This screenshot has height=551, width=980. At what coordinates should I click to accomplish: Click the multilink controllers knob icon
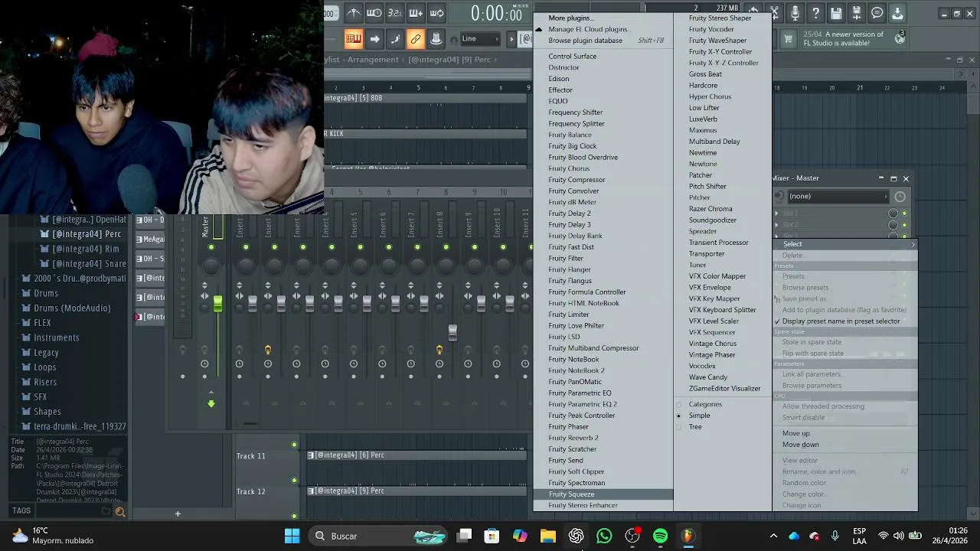(x=436, y=39)
